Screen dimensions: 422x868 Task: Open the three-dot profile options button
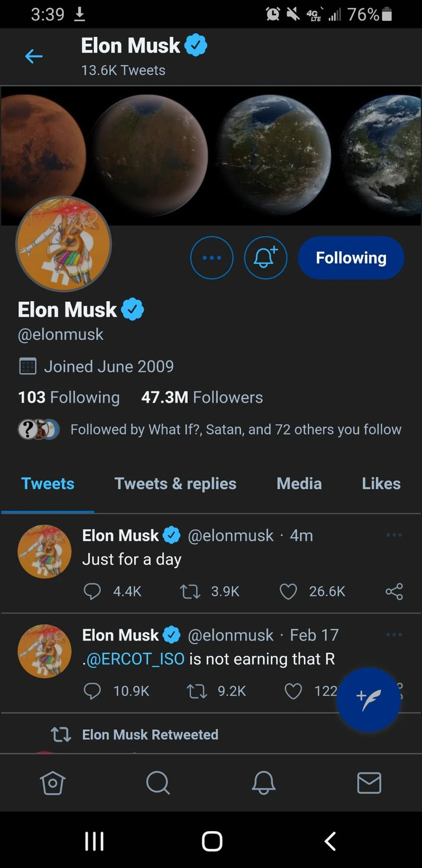pyautogui.click(x=212, y=258)
